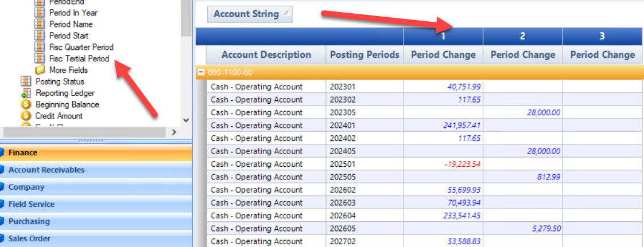This screenshot has width=644, height=247.
Task: Click the Posting Periods column header
Action: click(x=364, y=55)
